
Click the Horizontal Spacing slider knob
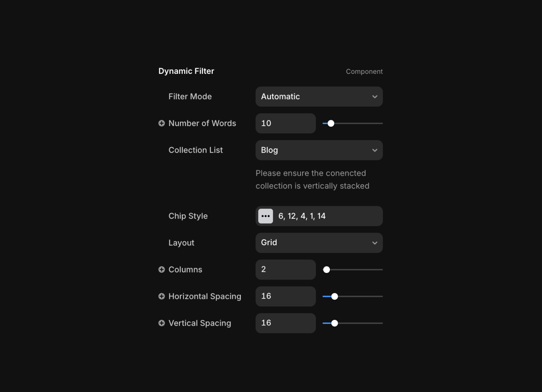tap(335, 296)
